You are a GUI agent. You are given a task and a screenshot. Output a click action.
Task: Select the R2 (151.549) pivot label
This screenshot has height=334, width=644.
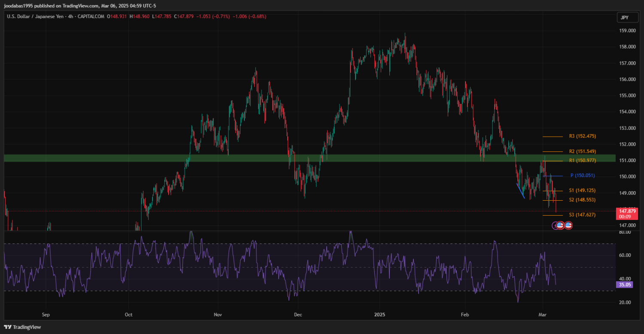click(x=582, y=151)
